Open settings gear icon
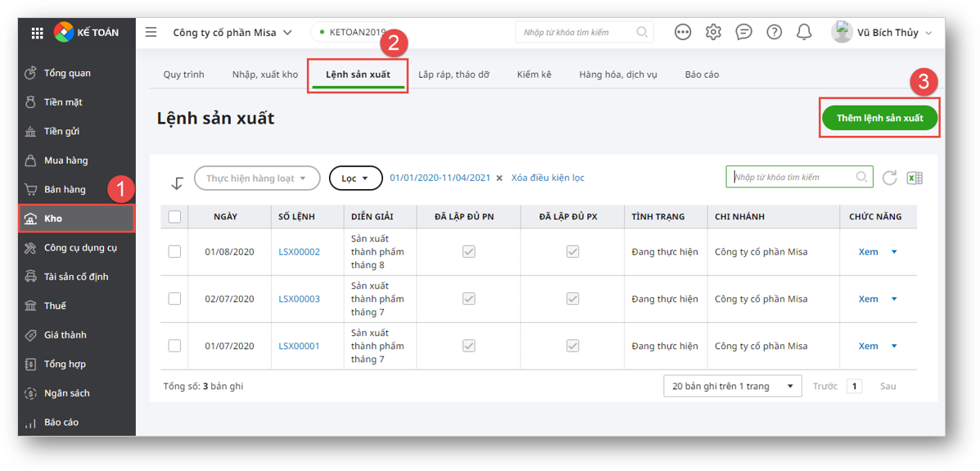980x471 pixels. click(x=713, y=33)
